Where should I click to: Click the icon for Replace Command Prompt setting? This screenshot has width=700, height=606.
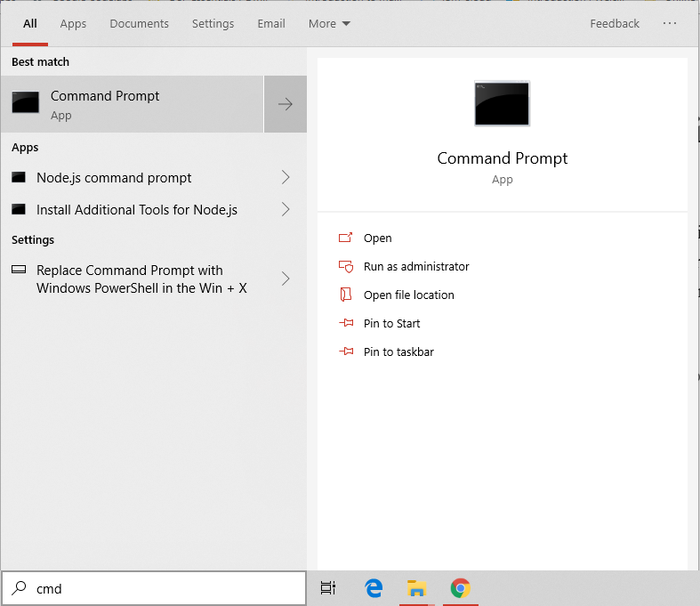(x=19, y=270)
